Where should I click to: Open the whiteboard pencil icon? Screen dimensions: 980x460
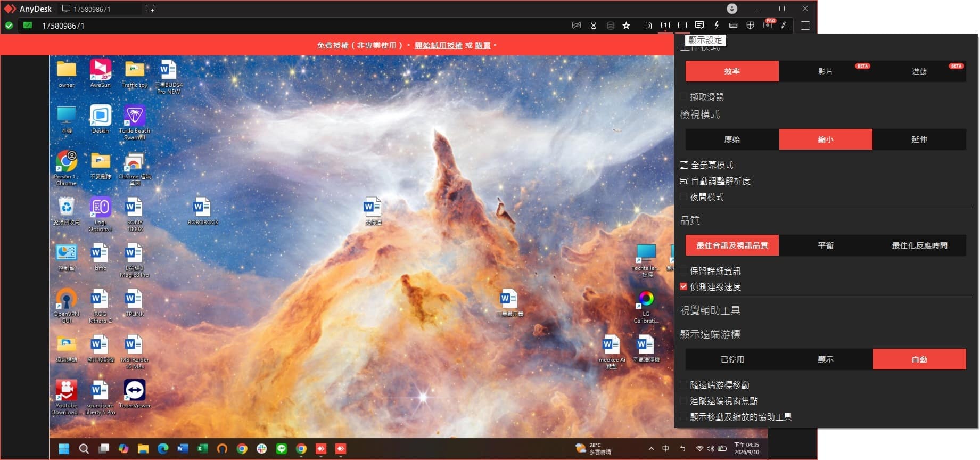(x=785, y=25)
